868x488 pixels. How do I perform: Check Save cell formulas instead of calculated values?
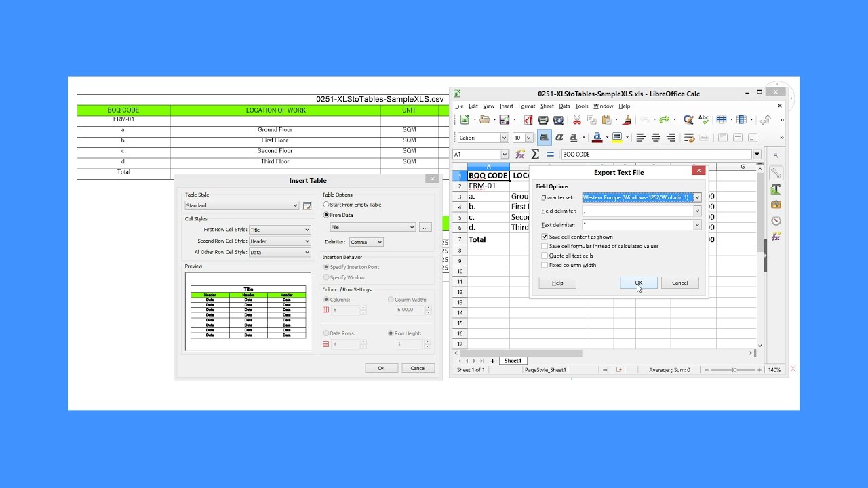point(545,246)
